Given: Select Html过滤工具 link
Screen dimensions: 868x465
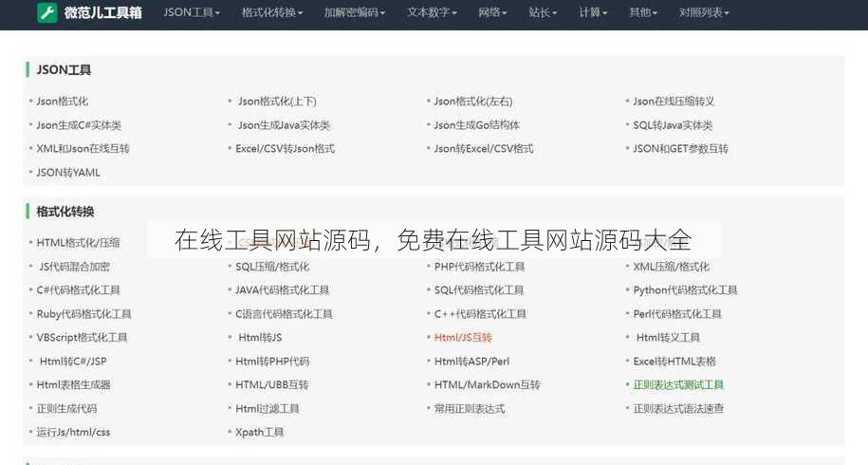Looking at the screenshot, I should (268, 408).
